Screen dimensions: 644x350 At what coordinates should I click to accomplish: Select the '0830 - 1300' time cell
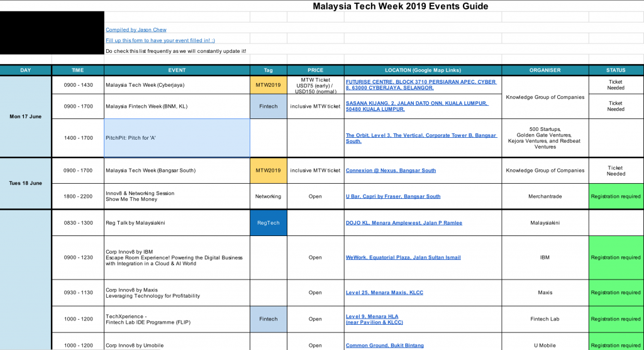(x=77, y=223)
